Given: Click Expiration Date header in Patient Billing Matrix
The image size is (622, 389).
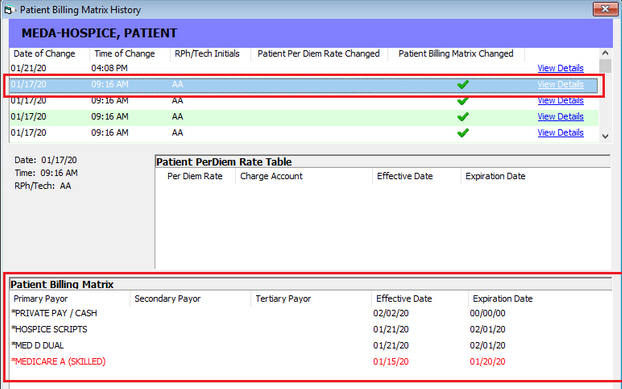Looking at the screenshot, I should (502, 299).
